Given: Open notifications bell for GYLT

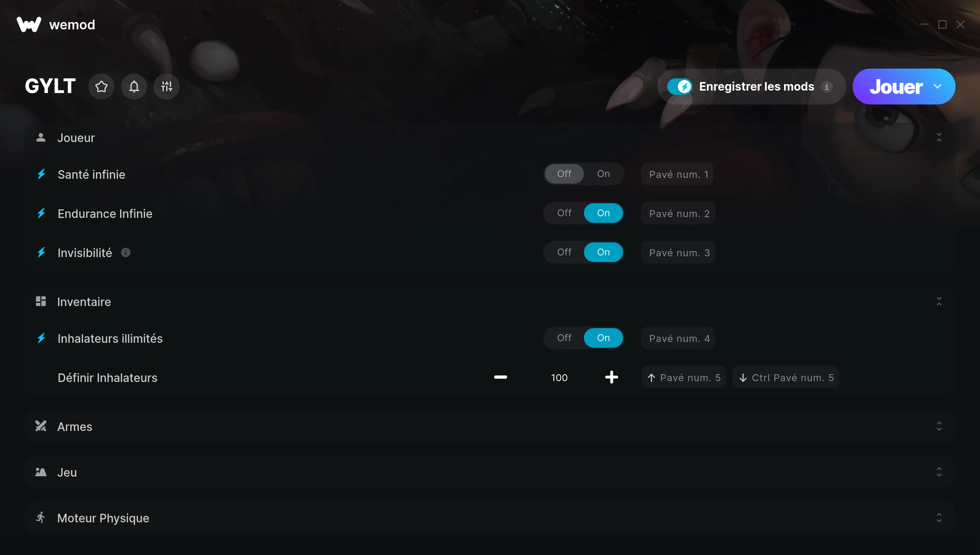Looking at the screenshot, I should pyautogui.click(x=134, y=87).
